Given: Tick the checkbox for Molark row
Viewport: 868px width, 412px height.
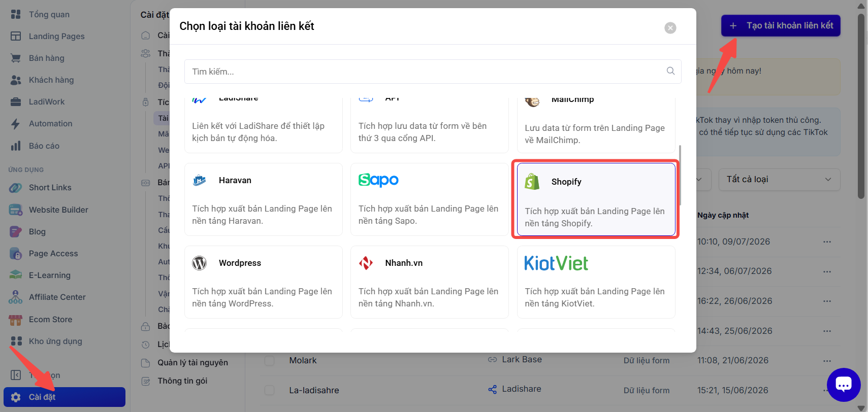Looking at the screenshot, I should point(270,360).
